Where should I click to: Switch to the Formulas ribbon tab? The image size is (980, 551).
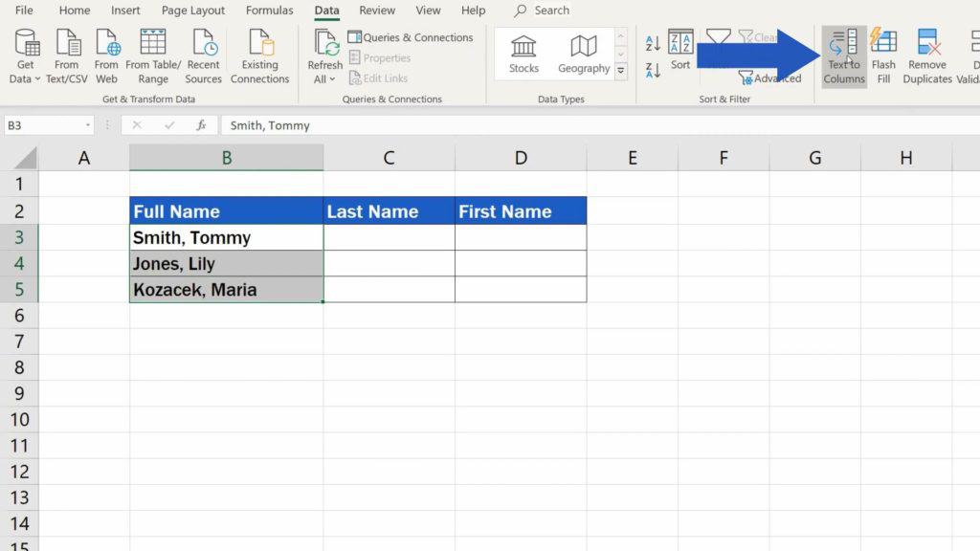269,11
